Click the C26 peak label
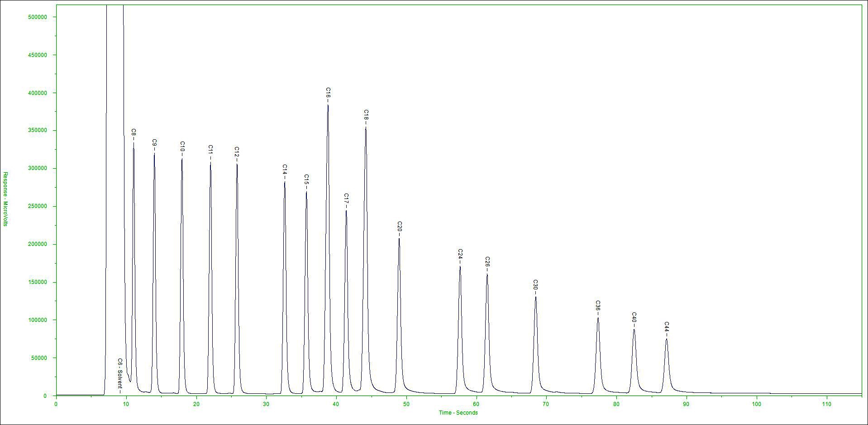 (487, 262)
